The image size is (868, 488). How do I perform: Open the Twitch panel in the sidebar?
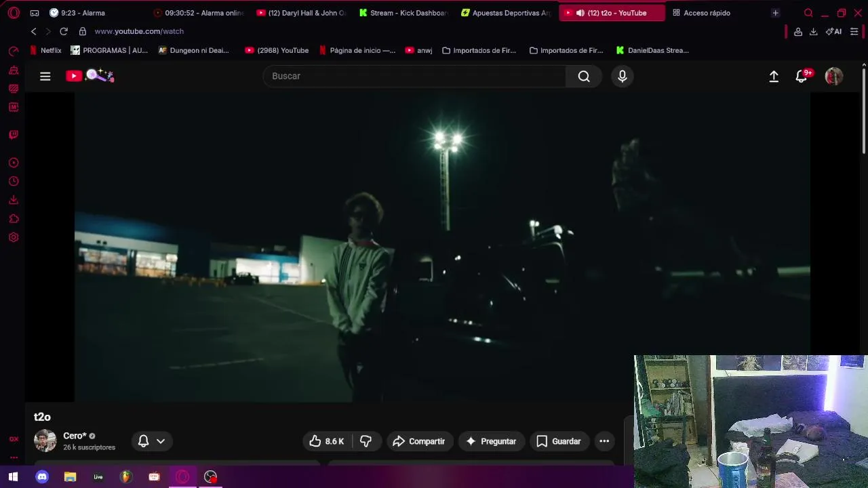[14, 135]
